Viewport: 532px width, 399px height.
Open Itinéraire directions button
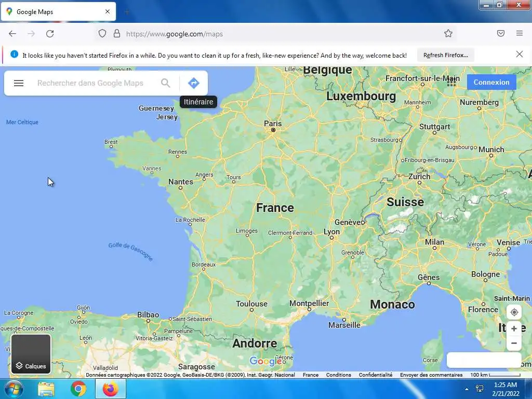(x=194, y=83)
